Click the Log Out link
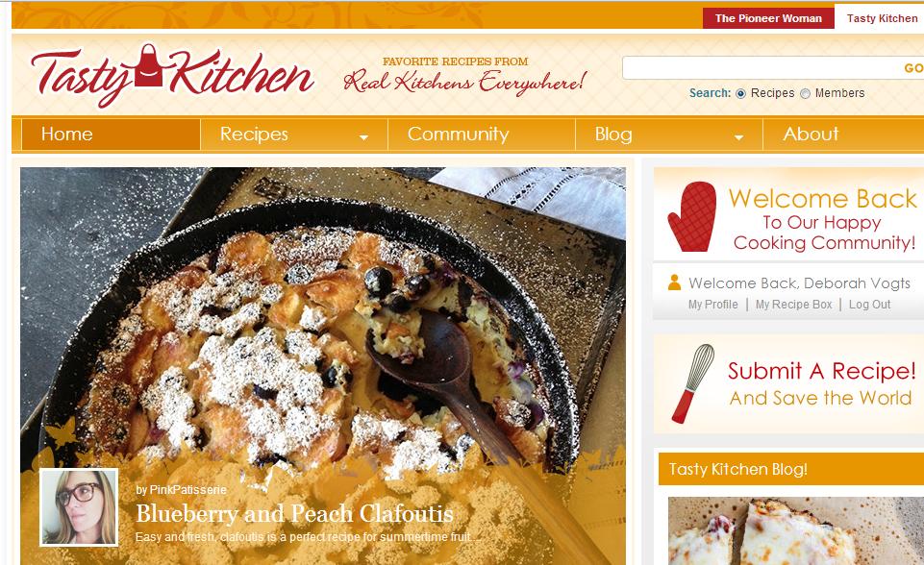924x565 pixels. tap(870, 305)
